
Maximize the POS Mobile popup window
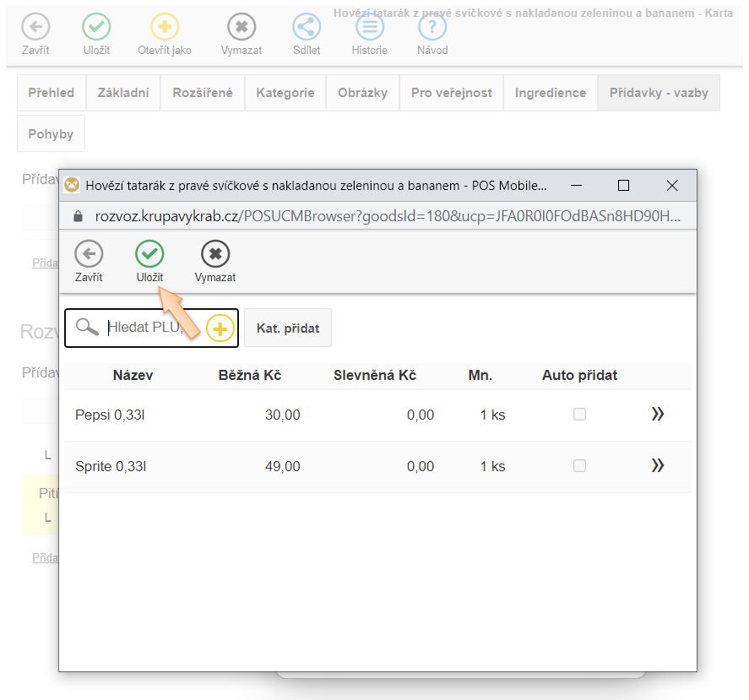624,185
